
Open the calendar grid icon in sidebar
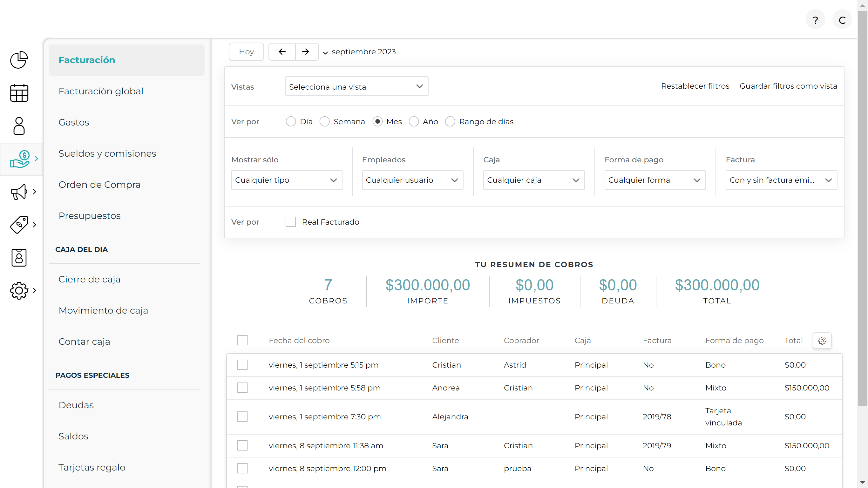[19, 93]
